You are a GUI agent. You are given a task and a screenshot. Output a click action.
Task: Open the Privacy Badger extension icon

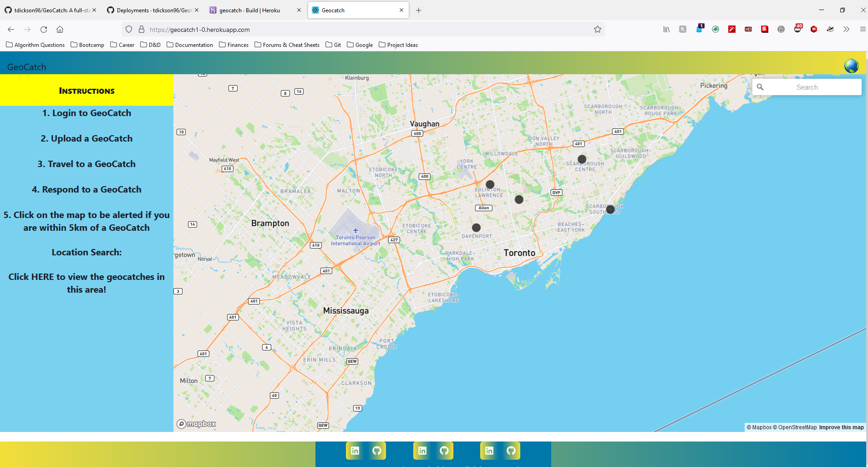pos(830,29)
